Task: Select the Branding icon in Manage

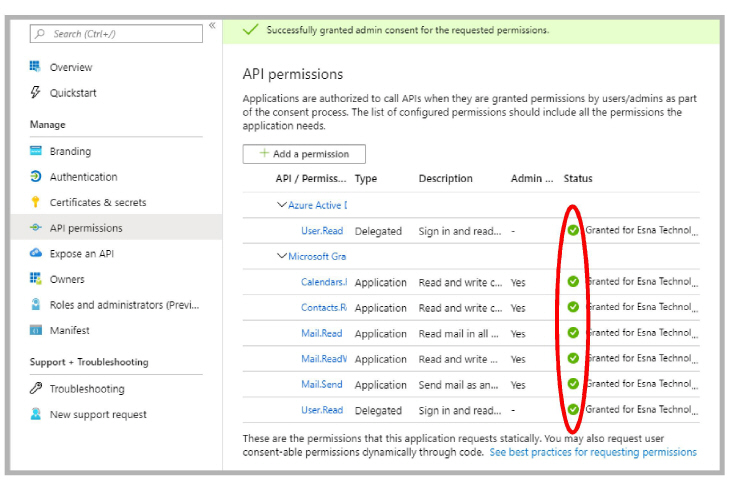Action: coord(36,151)
